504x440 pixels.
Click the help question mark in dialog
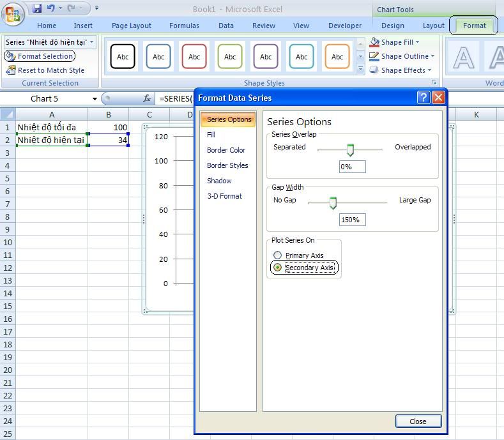[423, 98]
